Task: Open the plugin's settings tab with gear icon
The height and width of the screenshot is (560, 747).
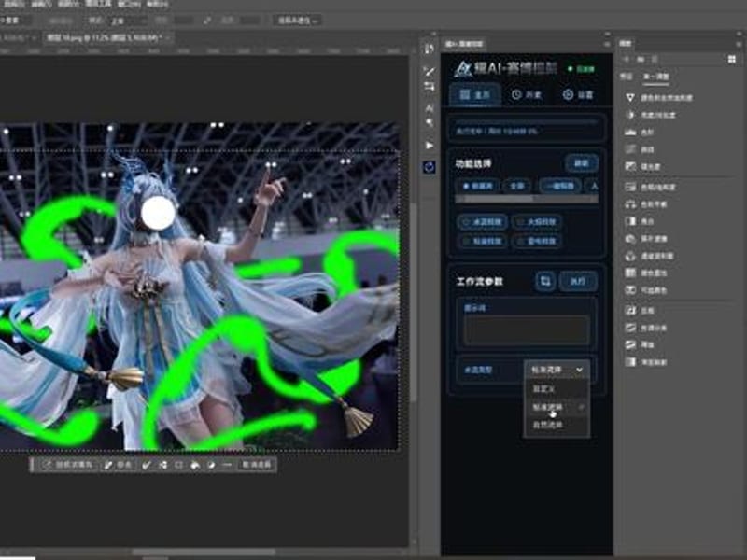Action: coord(578,94)
